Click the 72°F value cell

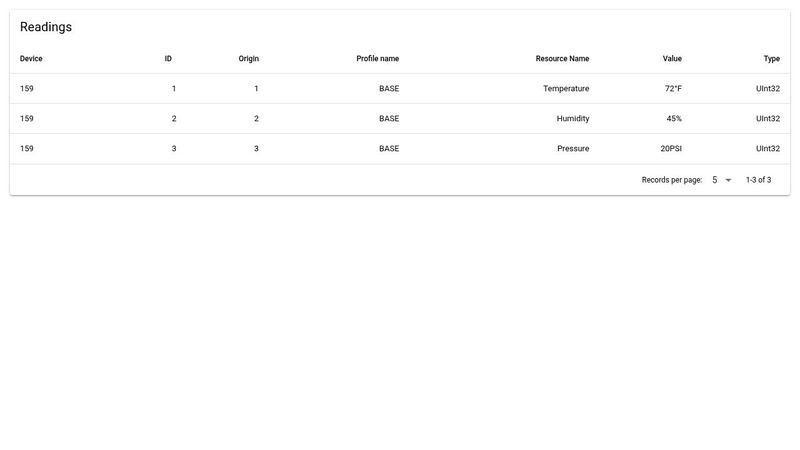point(673,89)
